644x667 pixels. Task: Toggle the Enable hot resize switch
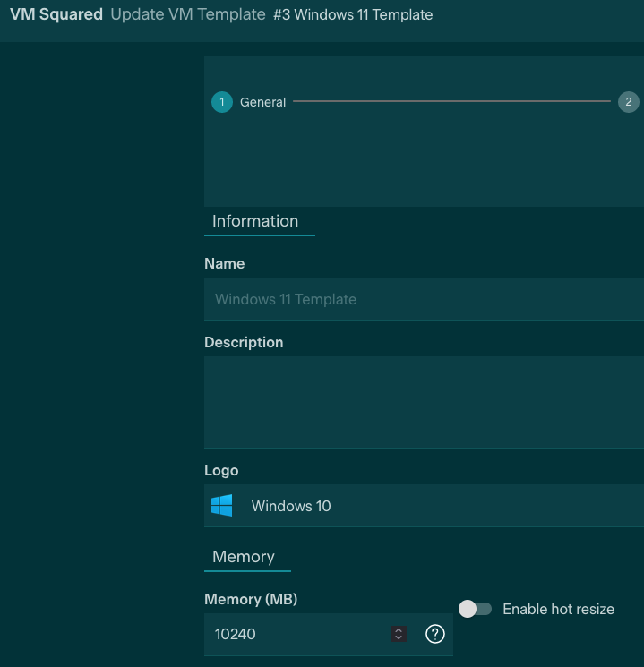[475, 609]
